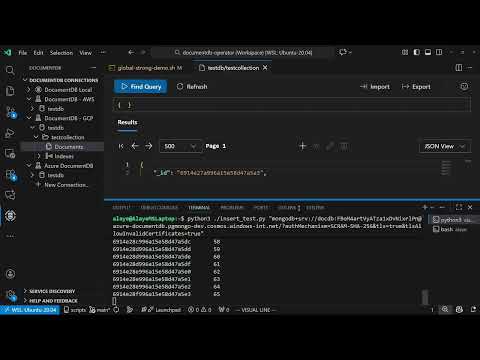480x360 pixels.
Task: Open the Search view in activity bar
Action: coord(10,70)
